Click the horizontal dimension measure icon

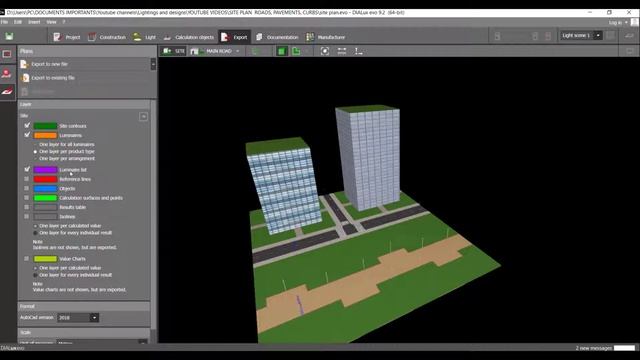tap(342, 51)
